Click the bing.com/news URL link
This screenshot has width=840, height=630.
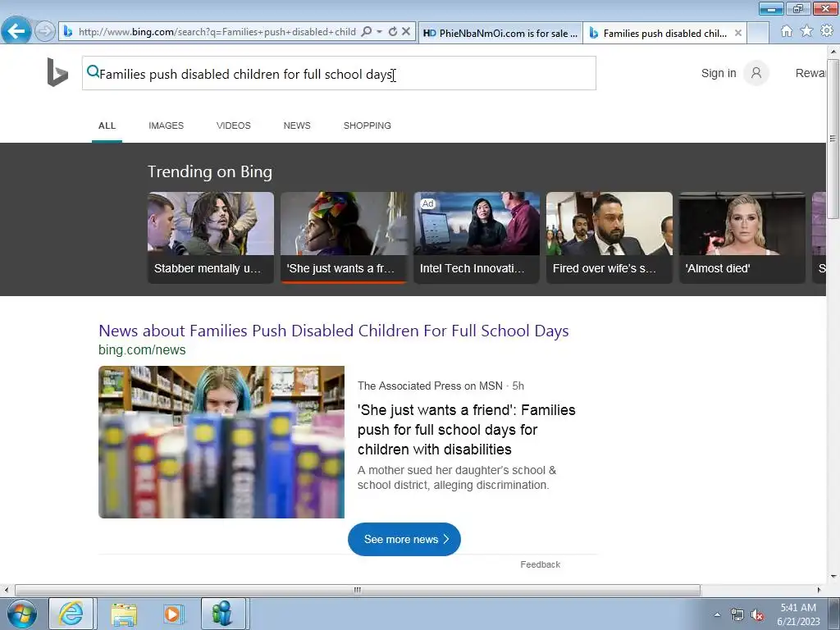(x=142, y=349)
